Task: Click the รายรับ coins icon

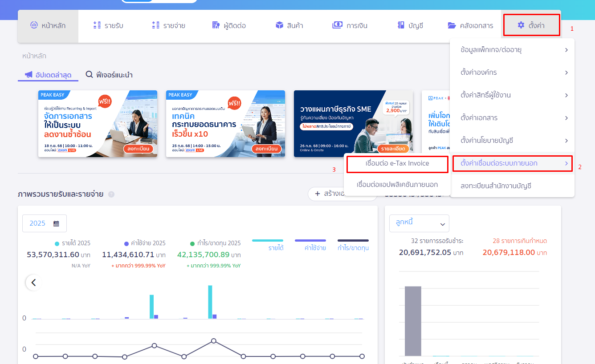Action: point(97,25)
